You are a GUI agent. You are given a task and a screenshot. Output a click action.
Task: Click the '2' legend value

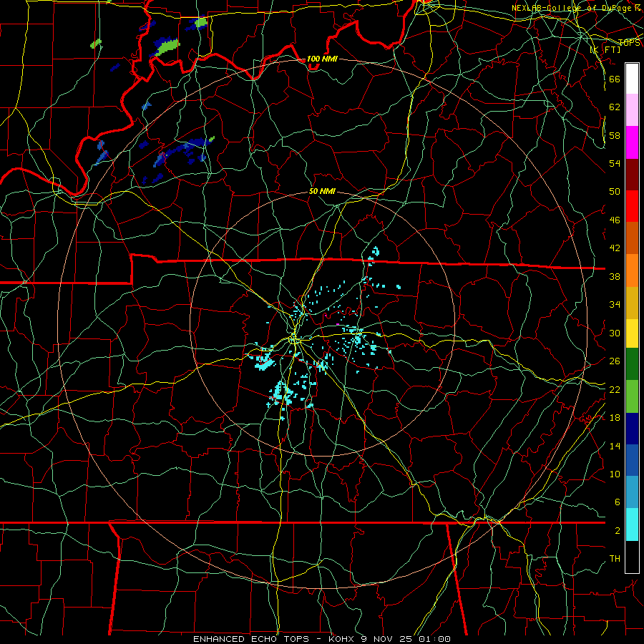[617, 531]
